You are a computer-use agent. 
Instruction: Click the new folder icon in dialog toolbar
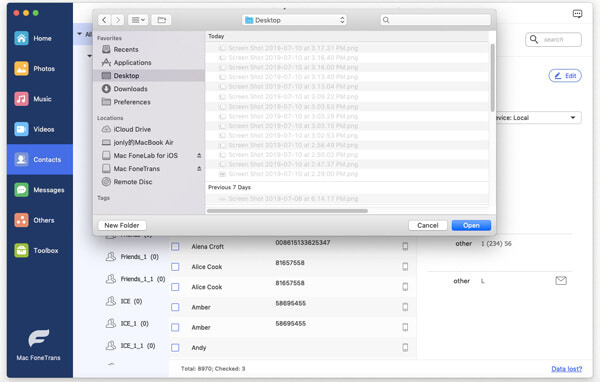pyautogui.click(x=161, y=20)
